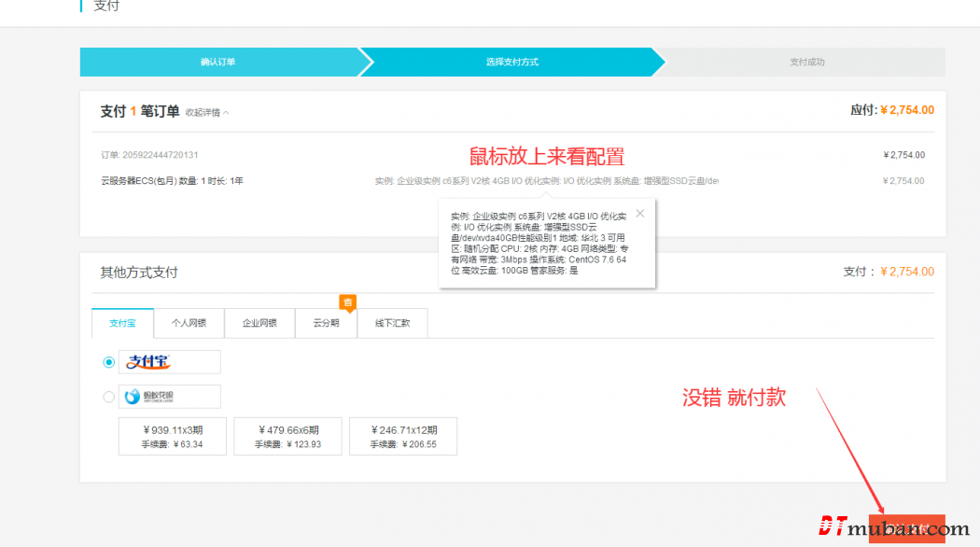Open the 个人网银 tab
The image size is (980, 547).
tap(189, 323)
